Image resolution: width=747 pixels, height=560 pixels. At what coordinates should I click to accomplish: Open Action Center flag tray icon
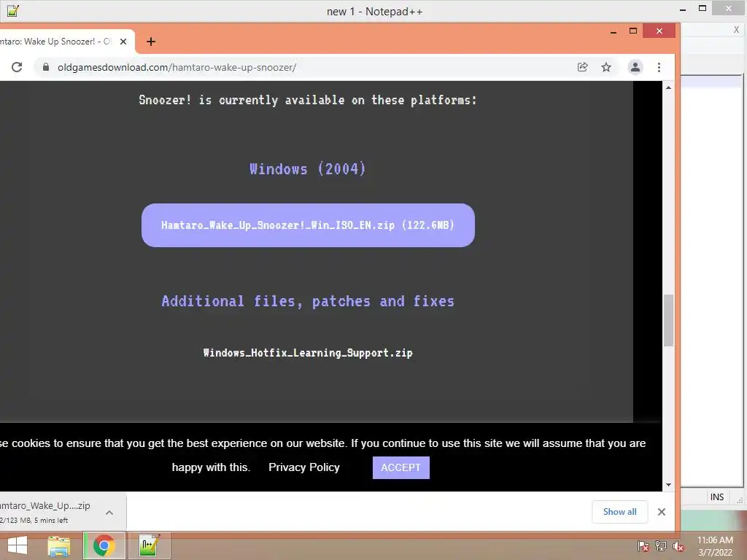(643, 546)
